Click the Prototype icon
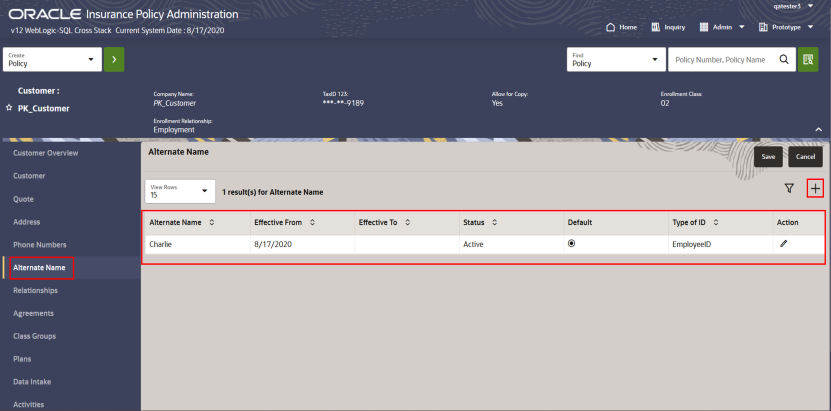 click(763, 27)
